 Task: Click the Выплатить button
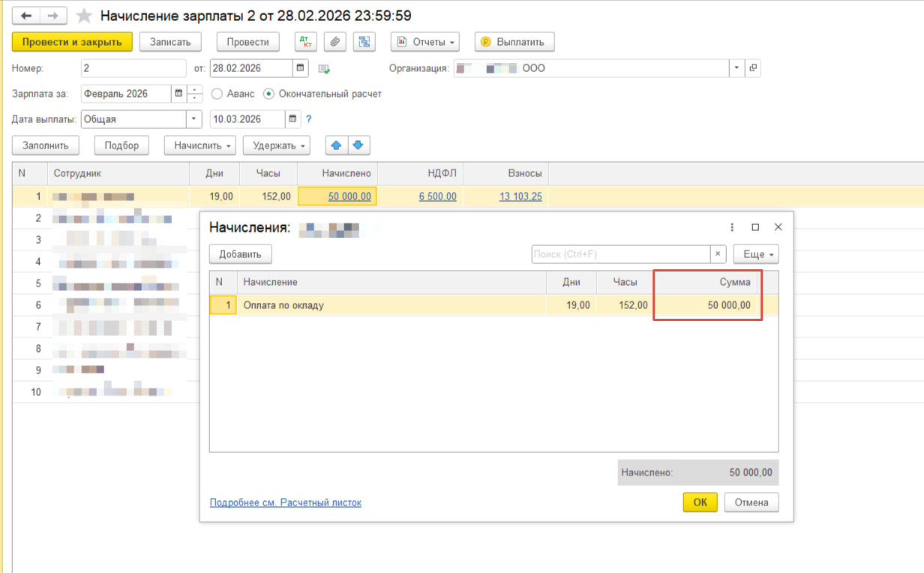point(514,42)
